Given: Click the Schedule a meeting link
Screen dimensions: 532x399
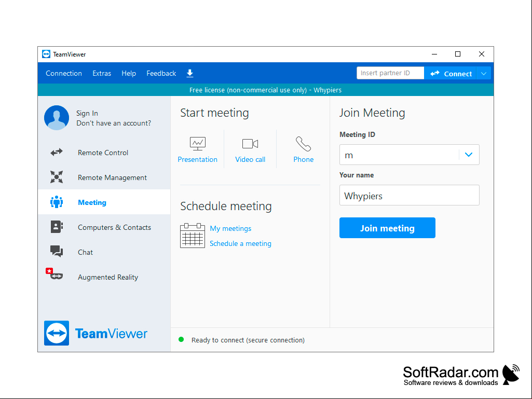Looking at the screenshot, I should pos(240,244).
